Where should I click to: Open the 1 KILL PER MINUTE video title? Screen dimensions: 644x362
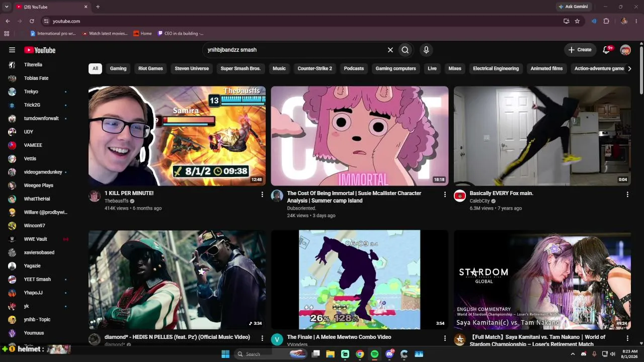coord(129,194)
